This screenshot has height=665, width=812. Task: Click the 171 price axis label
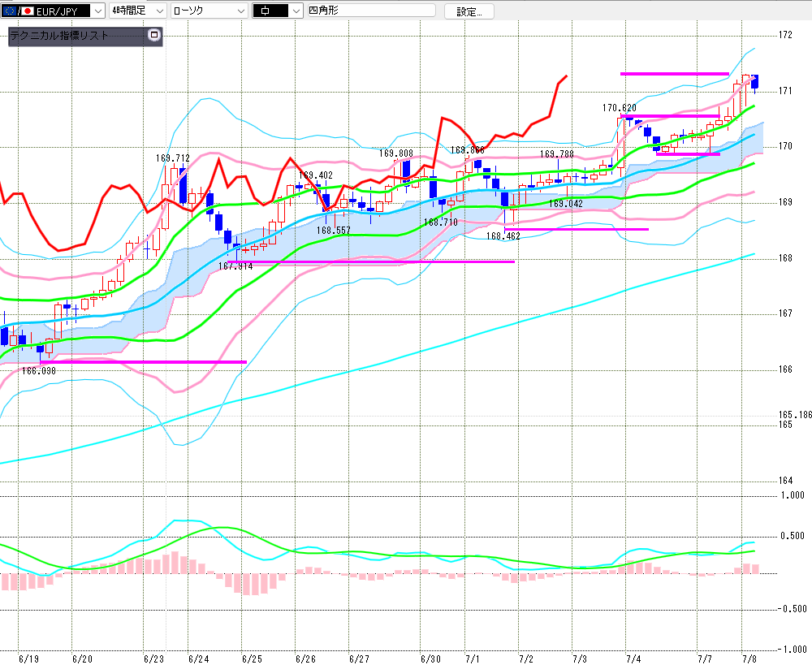tap(785, 91)
